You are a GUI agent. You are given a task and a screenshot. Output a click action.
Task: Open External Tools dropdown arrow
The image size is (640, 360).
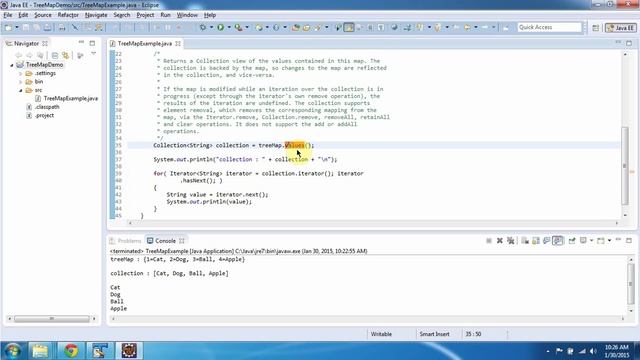[x=247, y=27]
